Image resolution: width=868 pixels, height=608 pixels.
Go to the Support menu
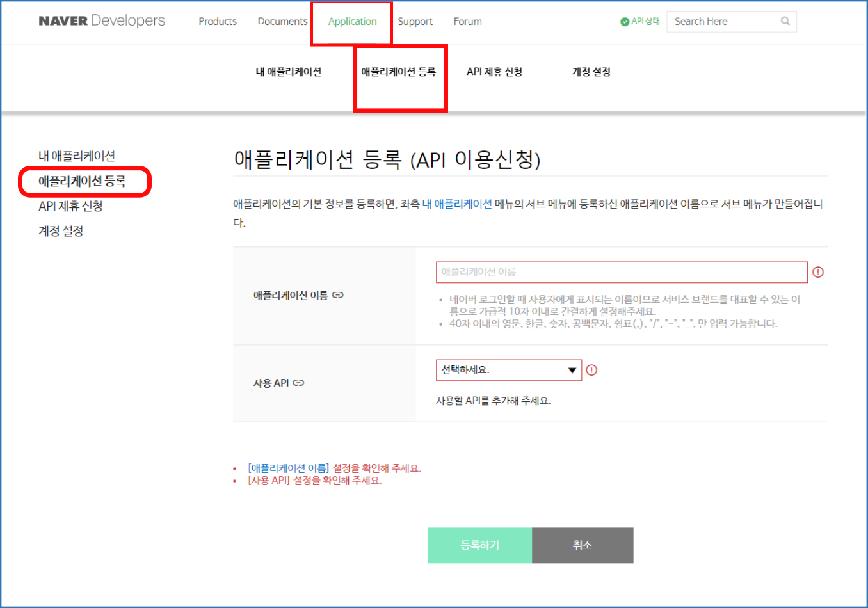point(415,22)
